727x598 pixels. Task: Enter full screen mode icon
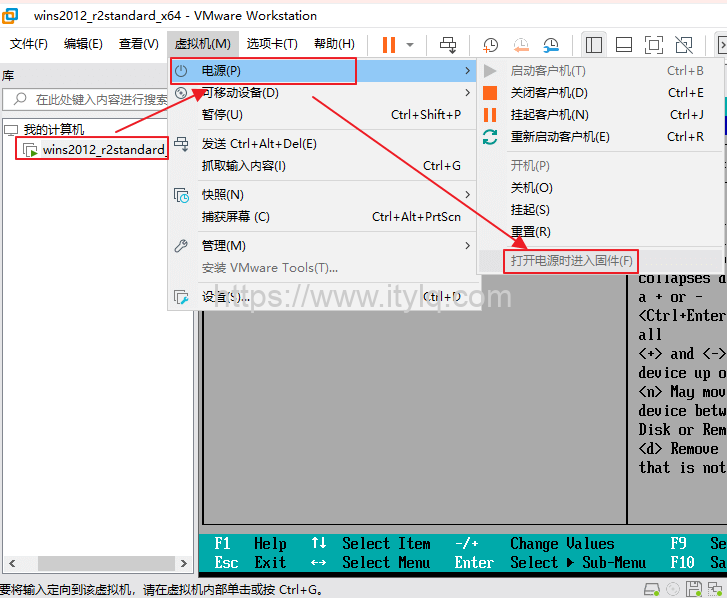tap(653, 44)
